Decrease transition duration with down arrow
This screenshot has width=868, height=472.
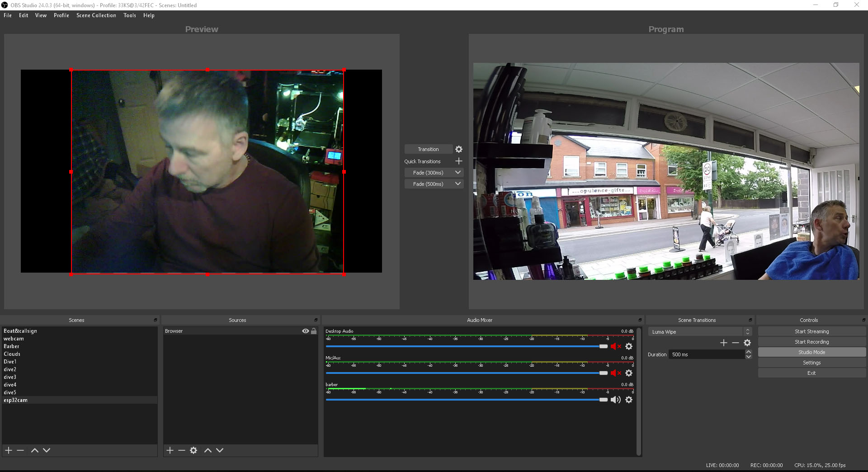point(749,357)
